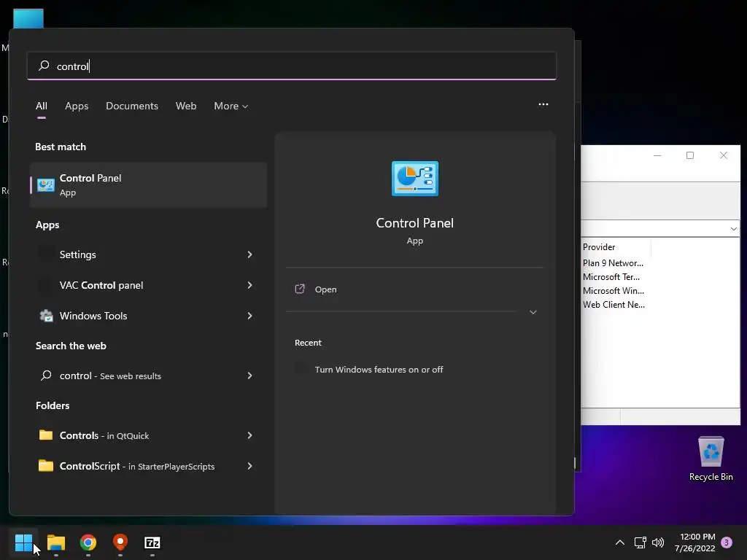Select the Recycle Bin desktop icon
The image size is (747, 560).
[x=711, y=459]
